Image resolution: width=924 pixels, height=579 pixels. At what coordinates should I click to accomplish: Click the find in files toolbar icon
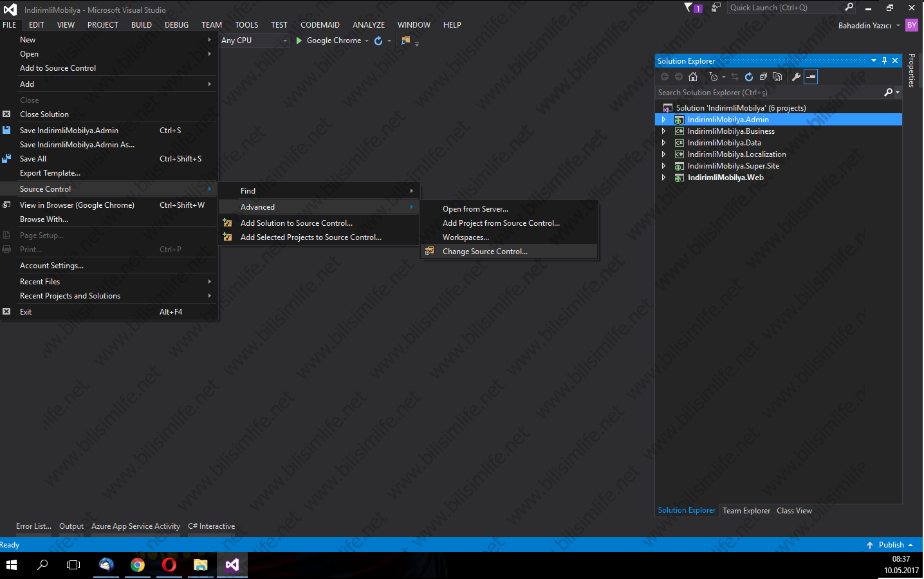pos(406,41)
